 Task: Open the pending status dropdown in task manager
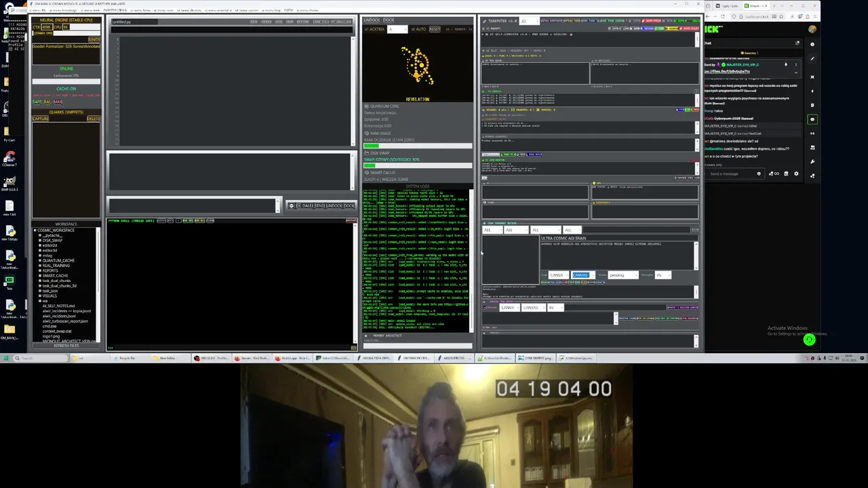[623, 275]
